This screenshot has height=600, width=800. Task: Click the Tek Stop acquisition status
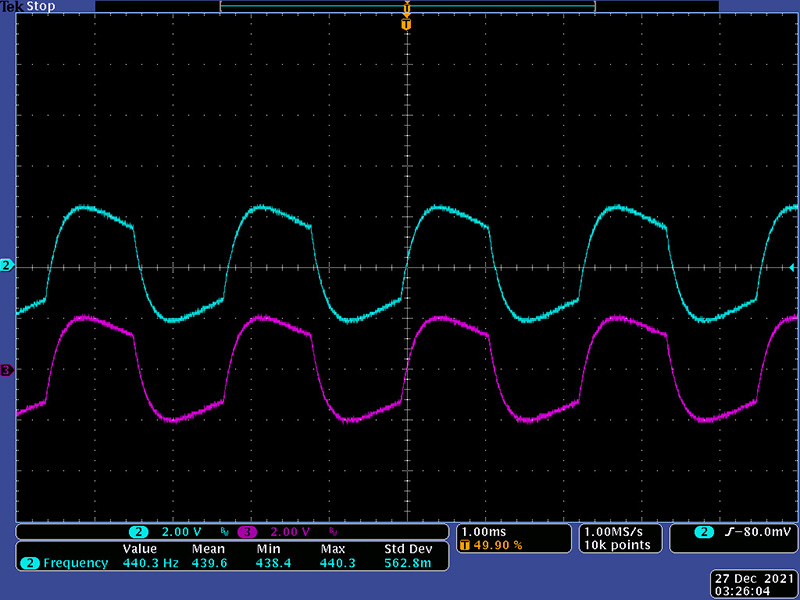pos(28,7)
